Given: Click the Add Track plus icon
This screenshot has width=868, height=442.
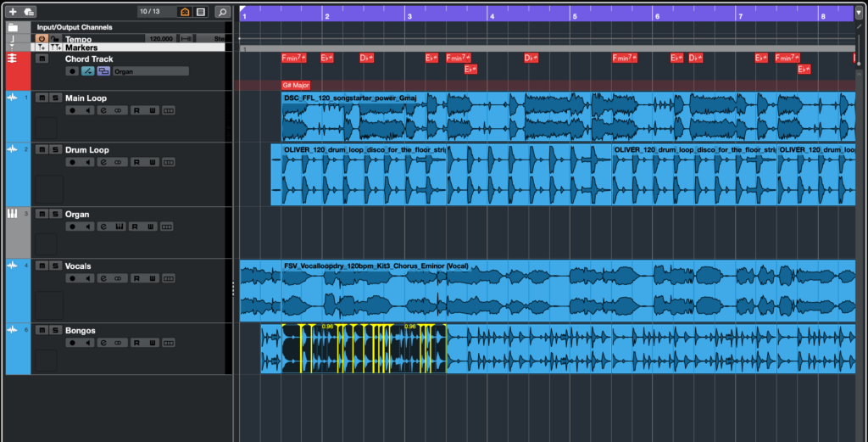Looking at the screenshot, I should pyautogui.click(x=13, y=12).
